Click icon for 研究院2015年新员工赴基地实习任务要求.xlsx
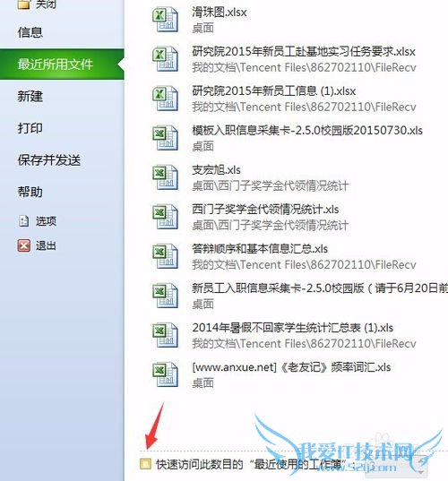This screenshot has height=481, width=448. pyautogui.click(x=165, y=59)
